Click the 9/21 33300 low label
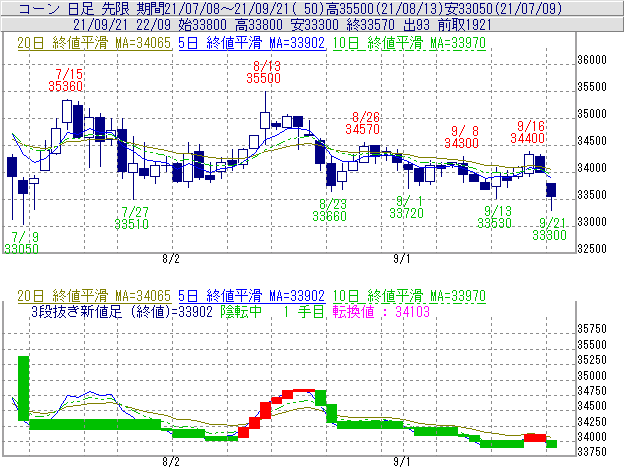624x475 pixels. [x=550, y=229]
